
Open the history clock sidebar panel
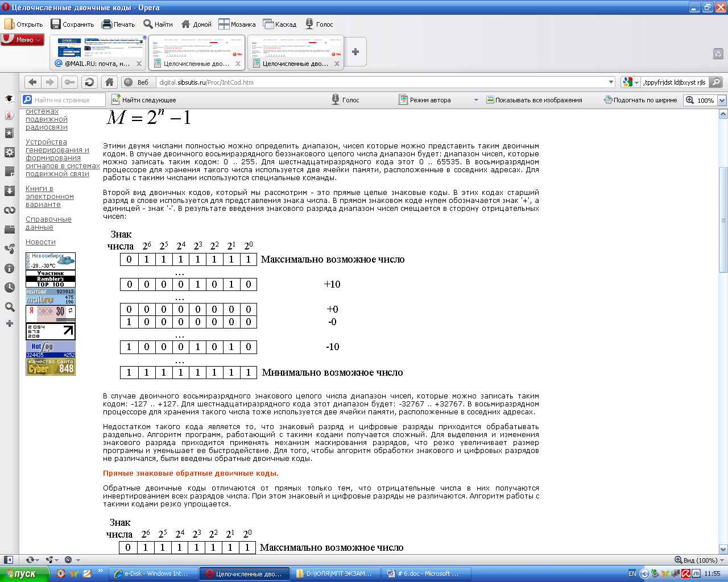[9, 288]
